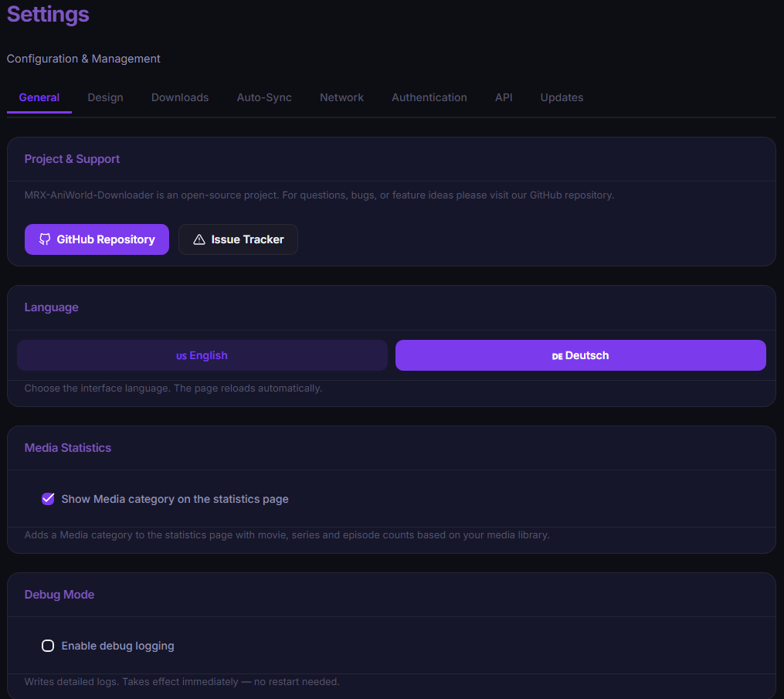Go to the Updates tab
The width and height of the screenshot is (784, 699).
(x=562, y=97)
